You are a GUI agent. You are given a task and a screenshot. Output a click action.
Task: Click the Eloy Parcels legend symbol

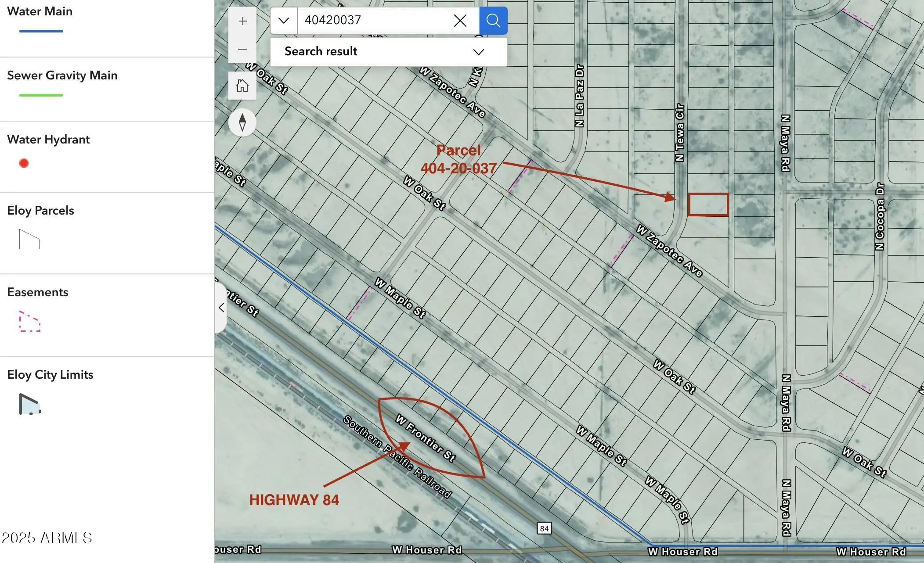click(29, 240)
